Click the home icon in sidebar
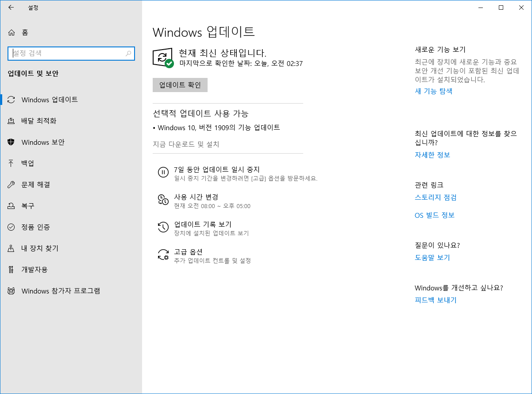The width and height of the screenshot is (532, 394). pyautogui.click(x=12, y=32)
